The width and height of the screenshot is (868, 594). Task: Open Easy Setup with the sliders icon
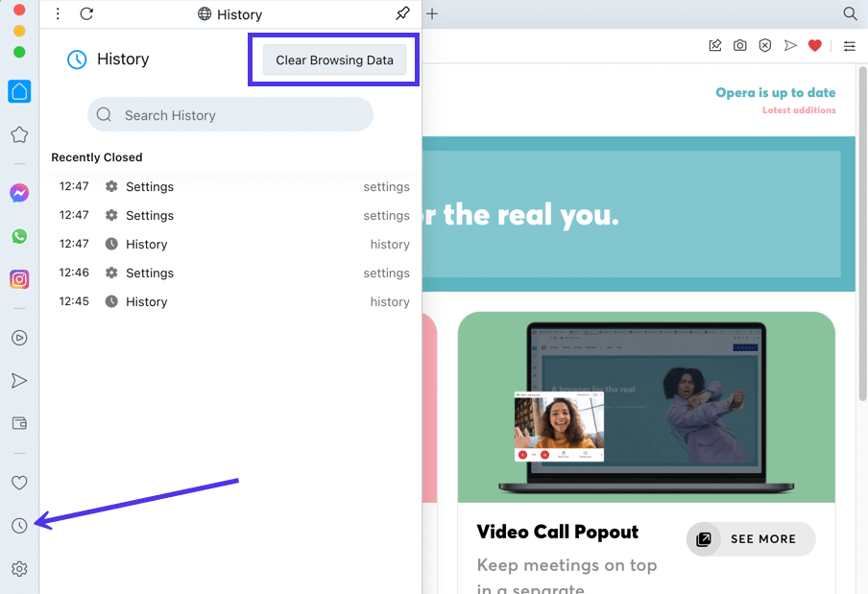point(848,45)
